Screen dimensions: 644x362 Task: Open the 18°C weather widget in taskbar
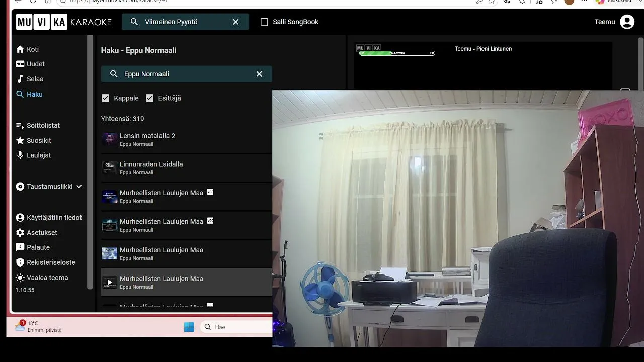click(38, 326)
